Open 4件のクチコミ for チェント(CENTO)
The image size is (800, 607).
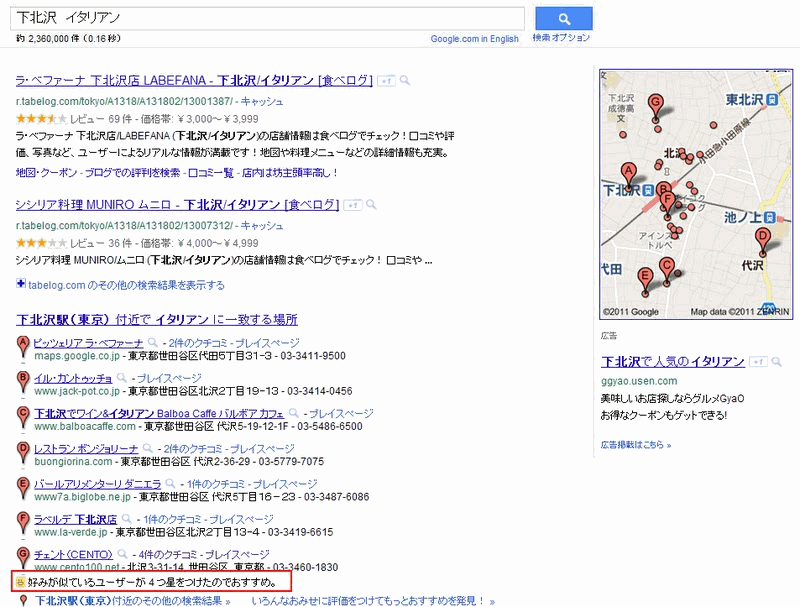[167, 554]
